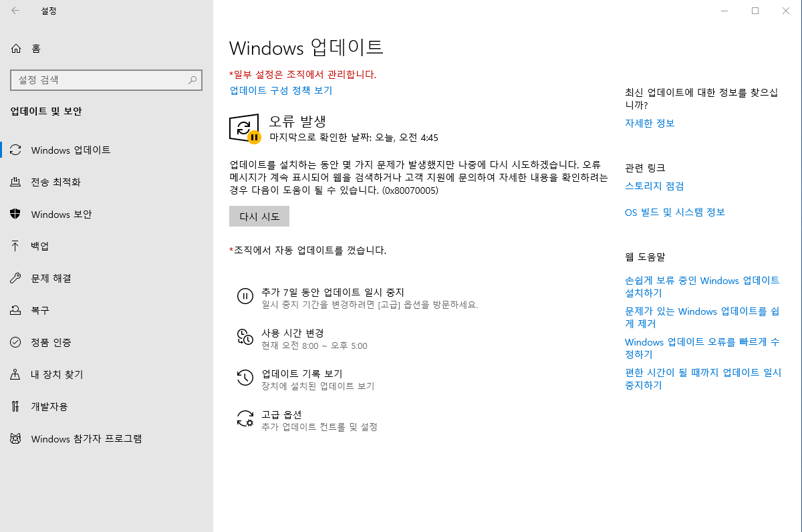Click the gear-sync icon for 고급 옵션
Viewport: 802px width, 532px height.
click(245, 418)
